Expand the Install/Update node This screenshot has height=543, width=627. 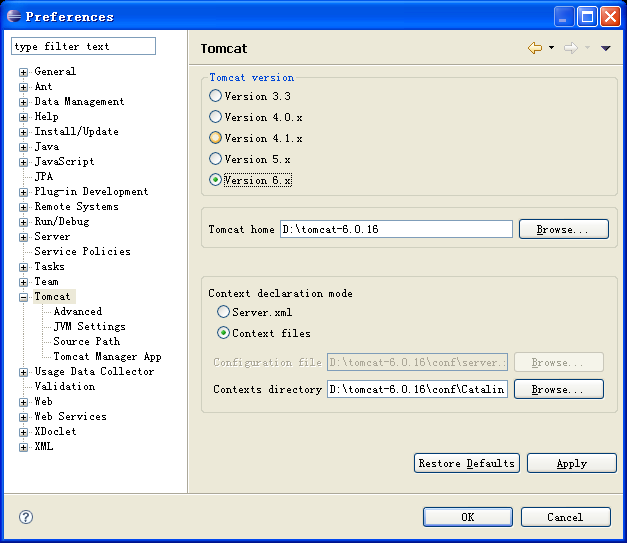[x=24, y=132]
